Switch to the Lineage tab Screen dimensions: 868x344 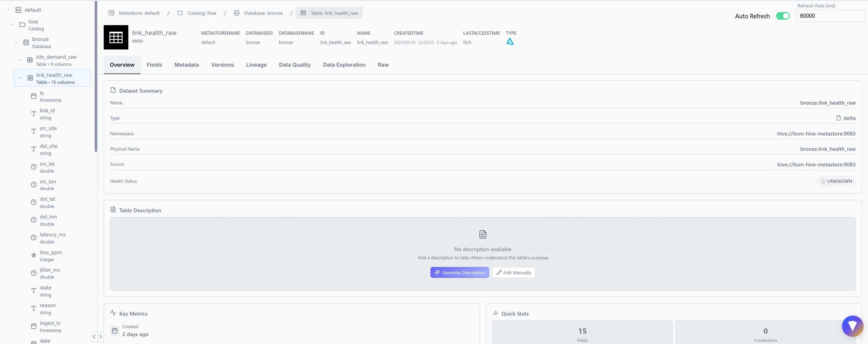[x=256, y=65]
